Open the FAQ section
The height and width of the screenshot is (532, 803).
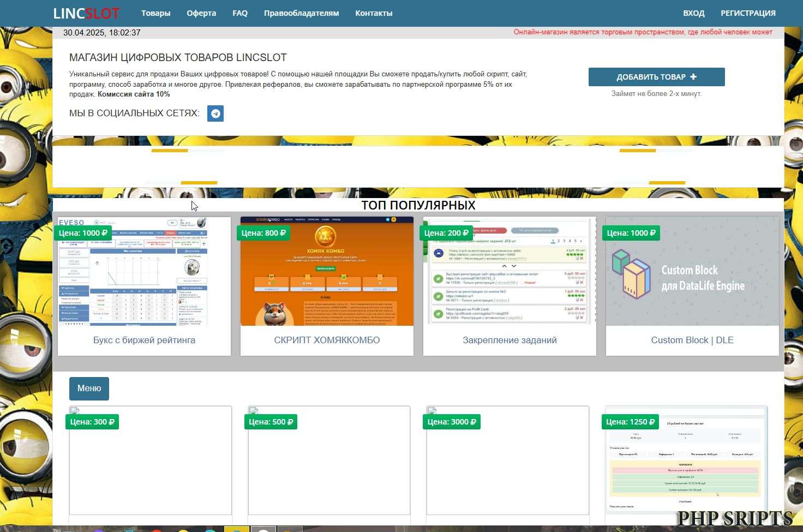[x=240, y=13]
